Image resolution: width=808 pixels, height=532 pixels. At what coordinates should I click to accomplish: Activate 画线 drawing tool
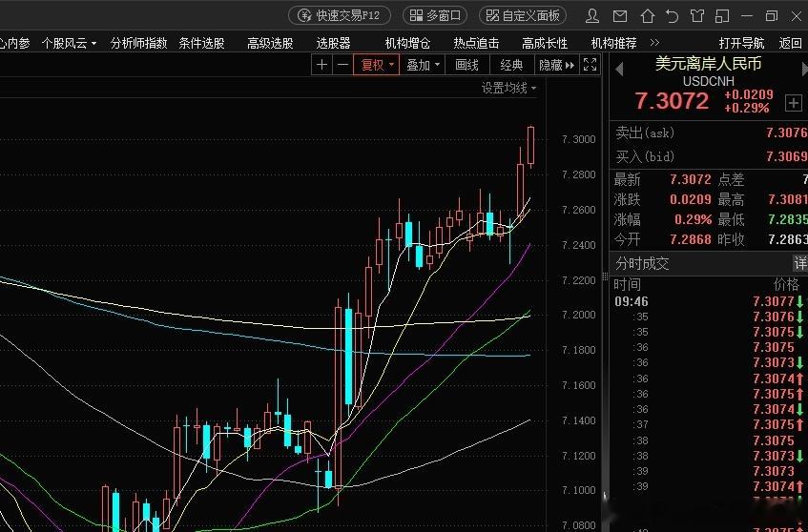(466, 65)
